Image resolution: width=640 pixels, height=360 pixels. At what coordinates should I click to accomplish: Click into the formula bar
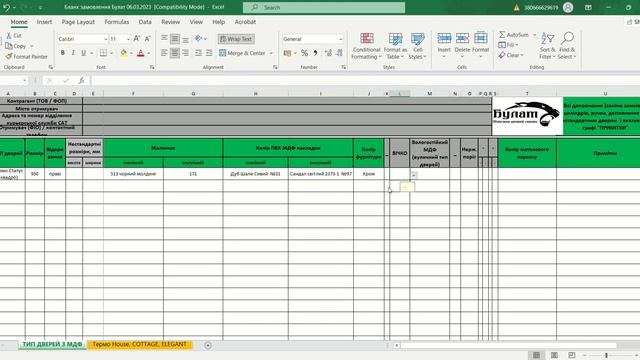365,80
